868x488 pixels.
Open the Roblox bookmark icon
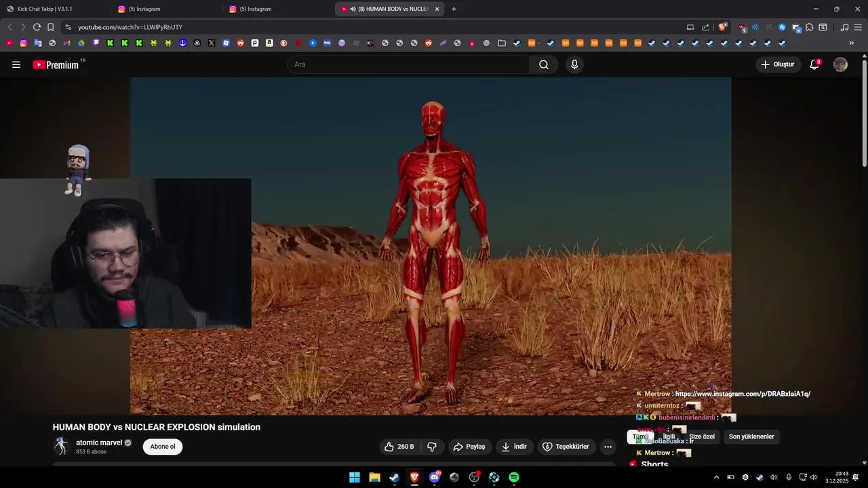pos(226,43)
